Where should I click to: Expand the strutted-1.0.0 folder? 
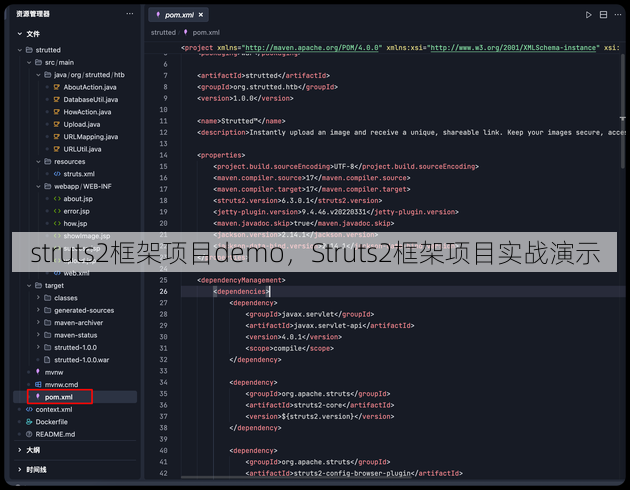tap(38, 347)
